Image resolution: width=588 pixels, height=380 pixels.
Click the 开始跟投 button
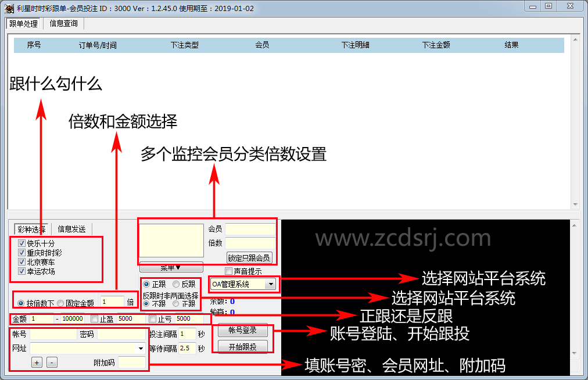coord(243,347)
